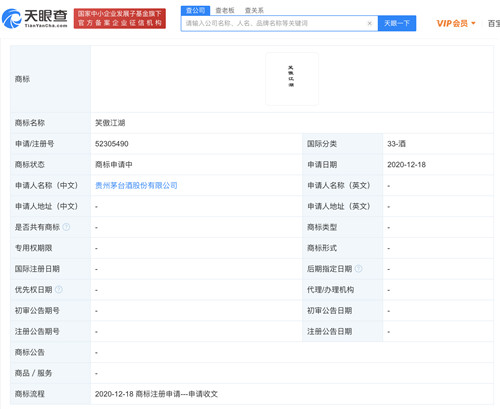Click the 专用权期限 label cell

click(x=50, y=248)
